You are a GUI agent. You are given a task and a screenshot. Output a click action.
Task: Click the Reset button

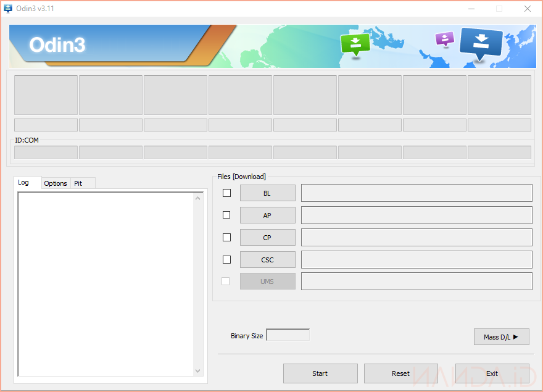(400, 373)
